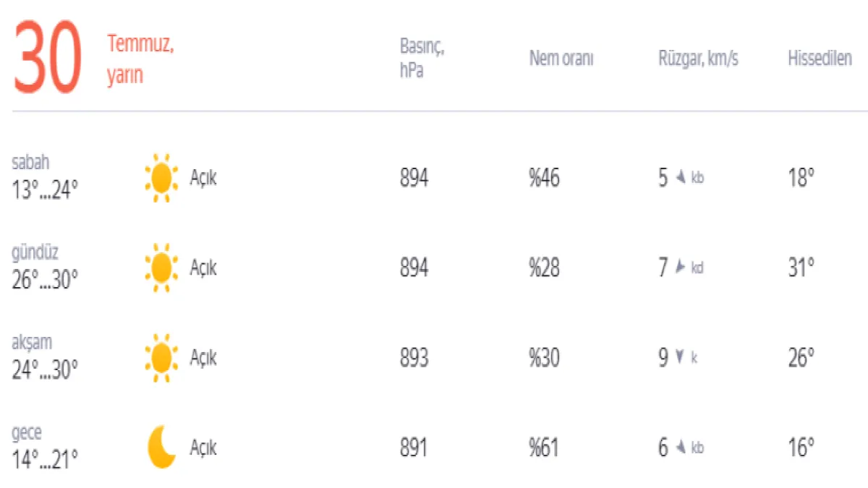Click the gece time period label
This screenshot has height=488, width=868.
coord(27,433)
